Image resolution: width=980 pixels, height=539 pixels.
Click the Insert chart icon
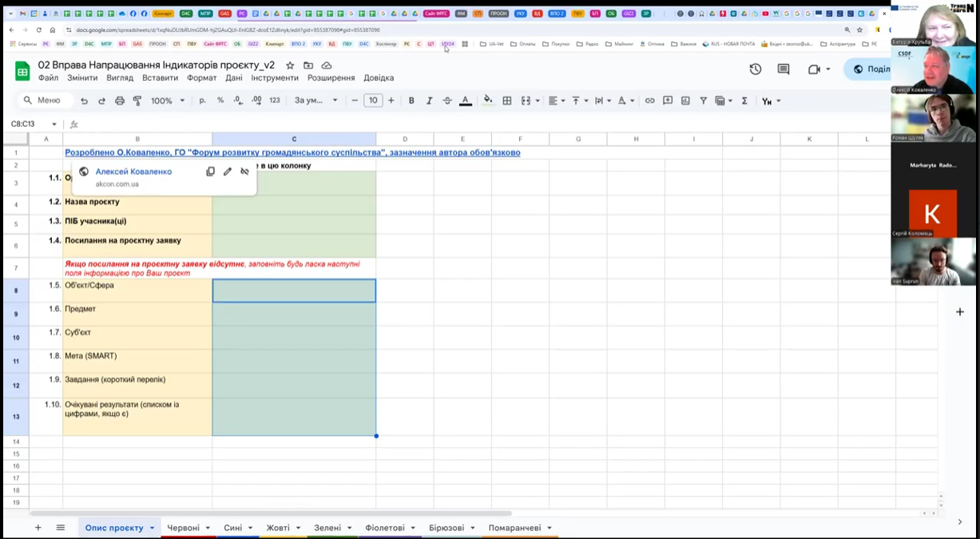click(x=684, y=101)
